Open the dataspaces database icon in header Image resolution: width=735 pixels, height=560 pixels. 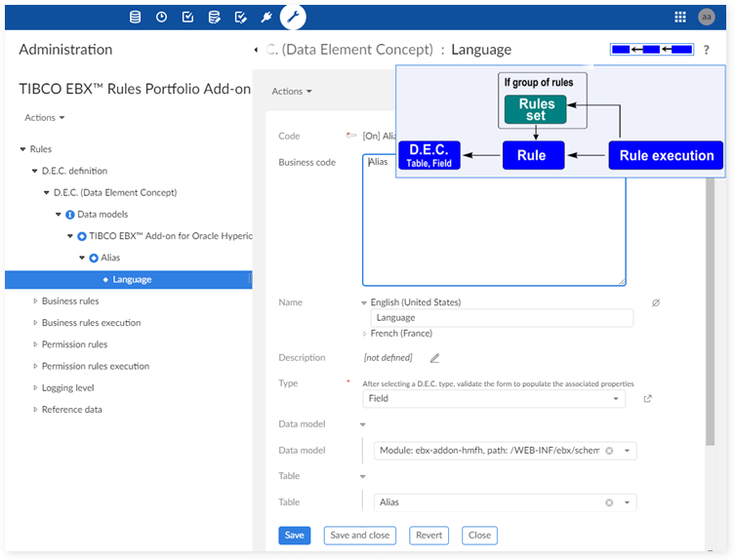[x=135, y=17]
